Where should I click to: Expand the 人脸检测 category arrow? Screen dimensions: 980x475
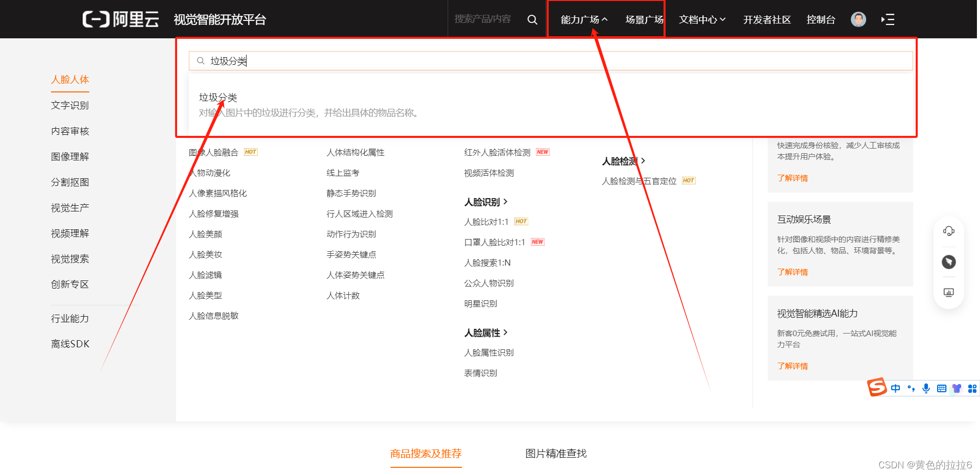pyautogui.click(x=643, y=161)
